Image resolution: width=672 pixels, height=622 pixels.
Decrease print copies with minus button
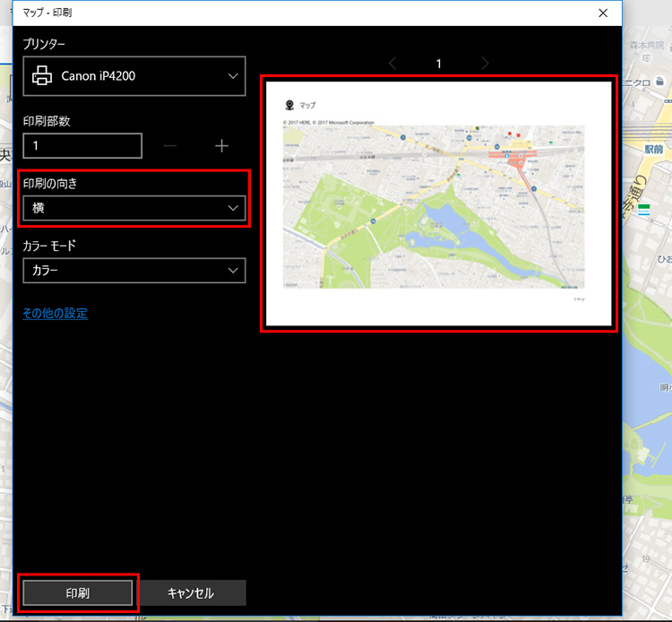click(x=170, y=146)
